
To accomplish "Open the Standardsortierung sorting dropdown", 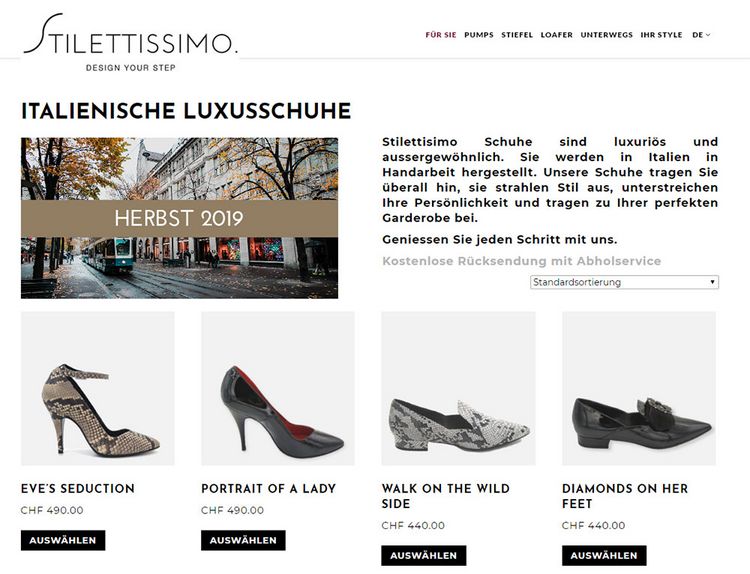I will pyautogui.click(x=624, y=282).
